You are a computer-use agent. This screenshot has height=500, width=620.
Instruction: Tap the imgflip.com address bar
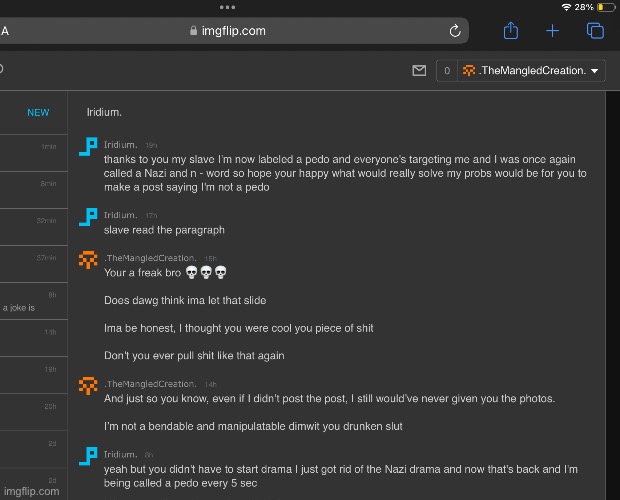(x=230, y=31)
